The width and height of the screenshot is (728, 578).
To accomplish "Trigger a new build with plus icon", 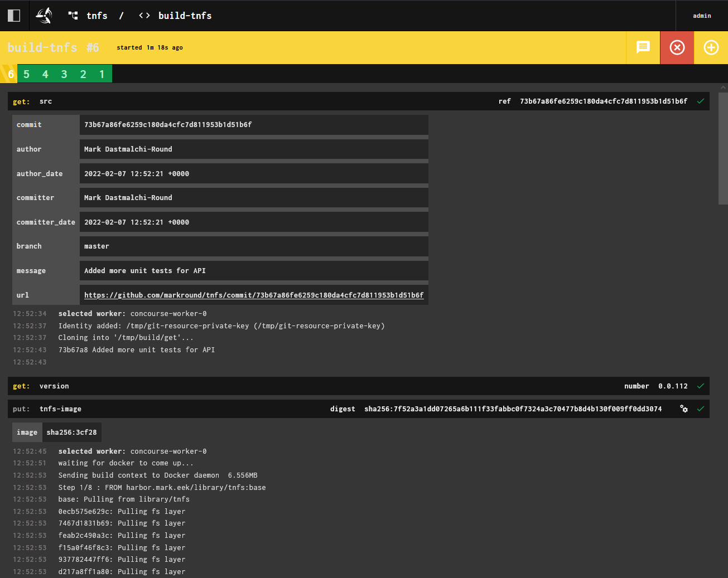I will click(711, 47).
